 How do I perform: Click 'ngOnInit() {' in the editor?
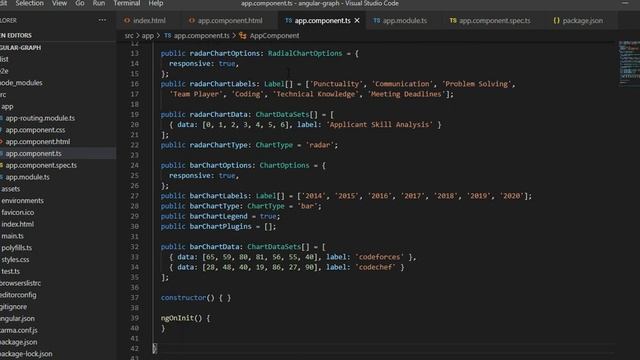(x=185, y=318)
